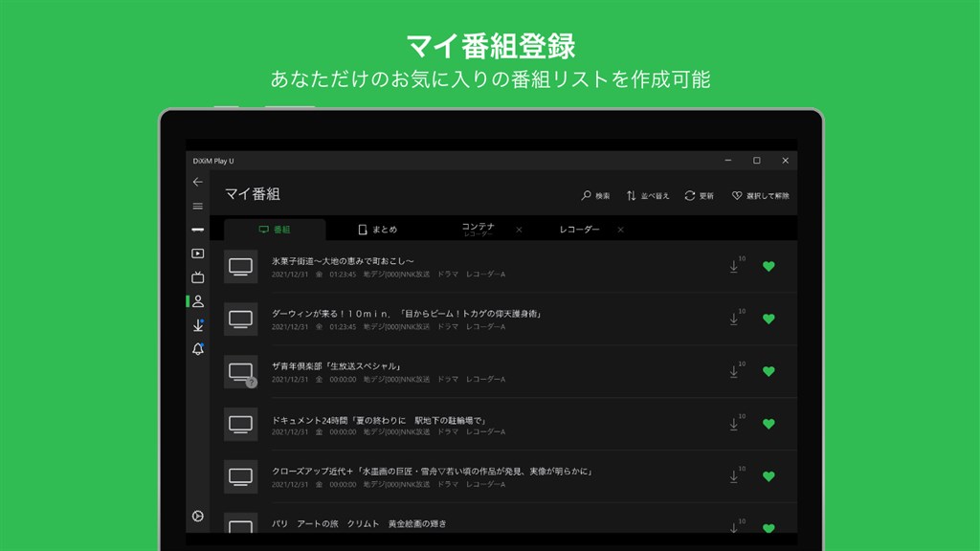Image resolution: width=980 pixels, height=551 pixels.
Task: Close the コンテナ tab
Action: pos(519,230)
